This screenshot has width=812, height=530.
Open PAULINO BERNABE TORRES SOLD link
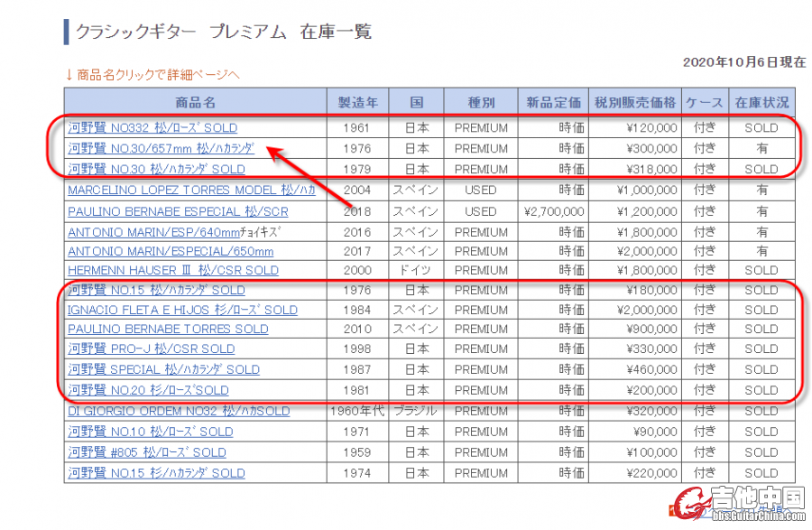click(169, 330)
